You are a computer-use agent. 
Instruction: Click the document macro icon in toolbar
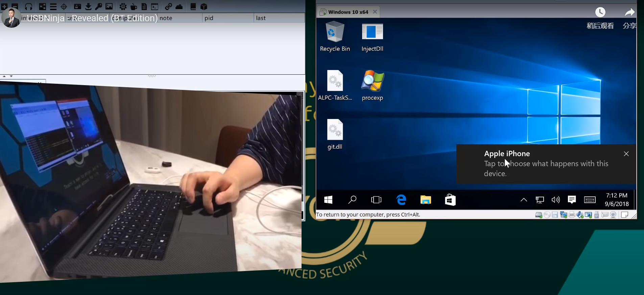(x=144, y=6)
